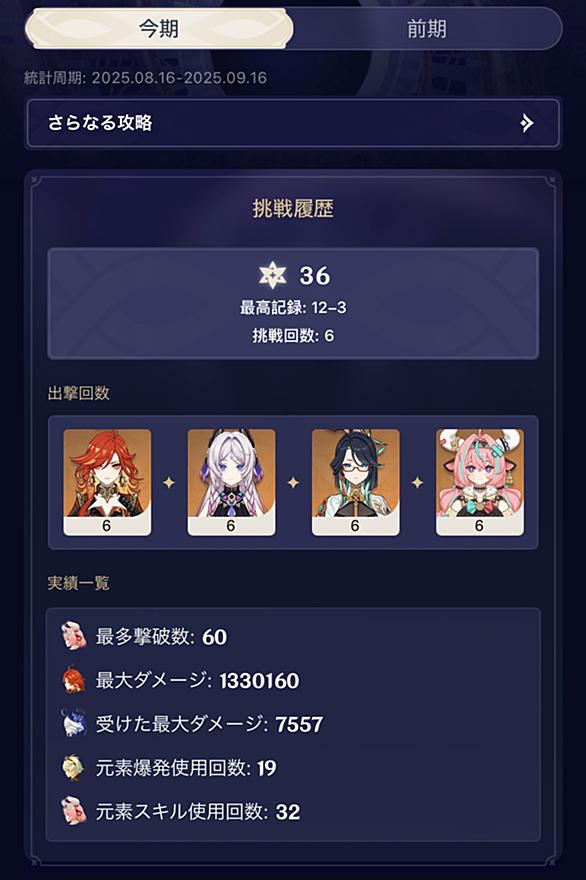Click the 挑戦履歴 heading
This screenshot has width=586, height=880.
pos(293,208)
